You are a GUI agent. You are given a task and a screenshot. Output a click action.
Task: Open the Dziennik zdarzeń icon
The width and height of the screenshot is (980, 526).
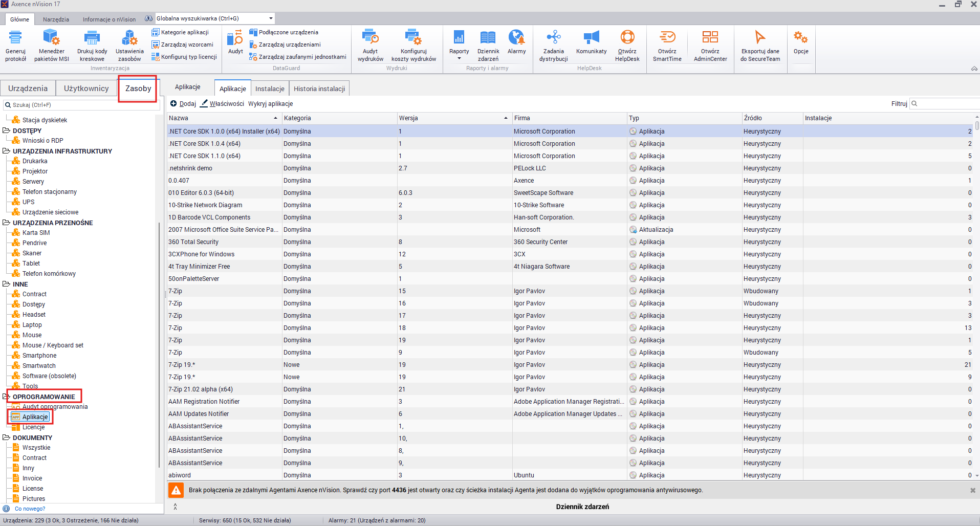(488, 38)
